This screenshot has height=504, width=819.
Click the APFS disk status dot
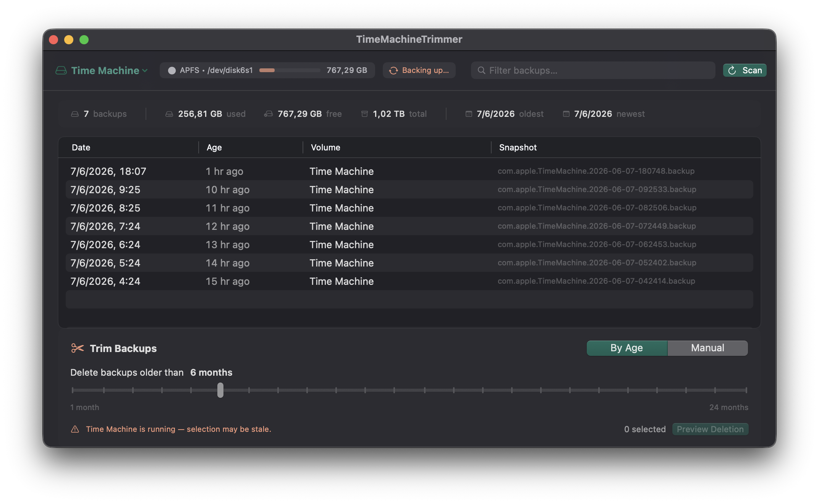[x=172, y=71]
